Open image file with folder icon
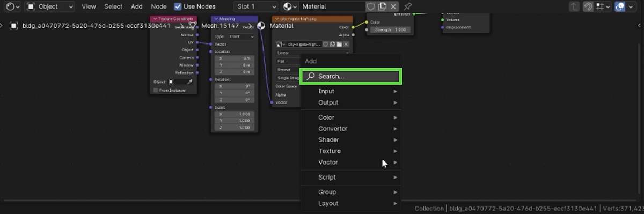 click(339, 45)
